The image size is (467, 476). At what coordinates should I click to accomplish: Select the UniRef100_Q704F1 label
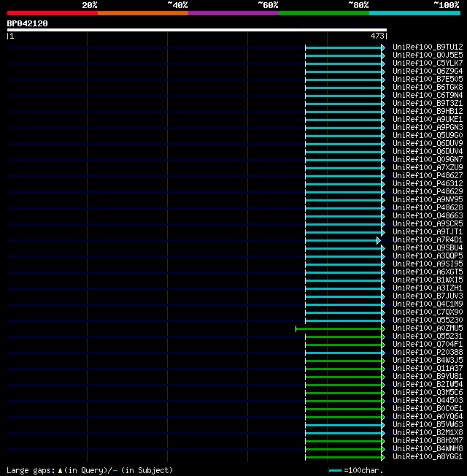pos(428,345)
